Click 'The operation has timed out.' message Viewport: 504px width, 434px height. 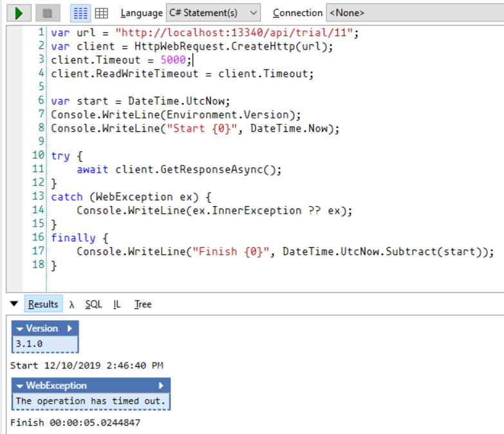pos(91,401)
